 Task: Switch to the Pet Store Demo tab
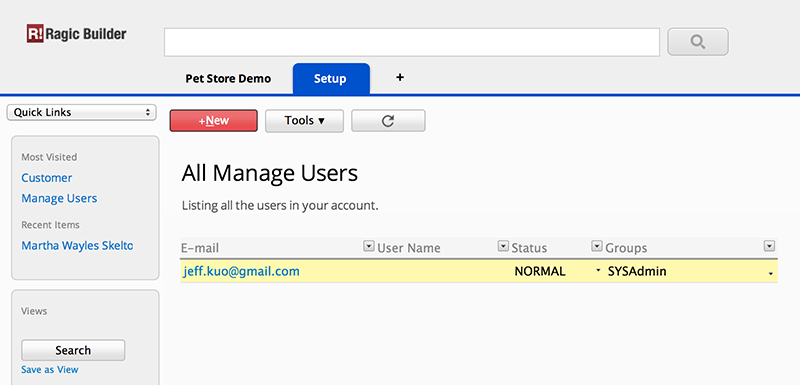(x=228, y=79)
